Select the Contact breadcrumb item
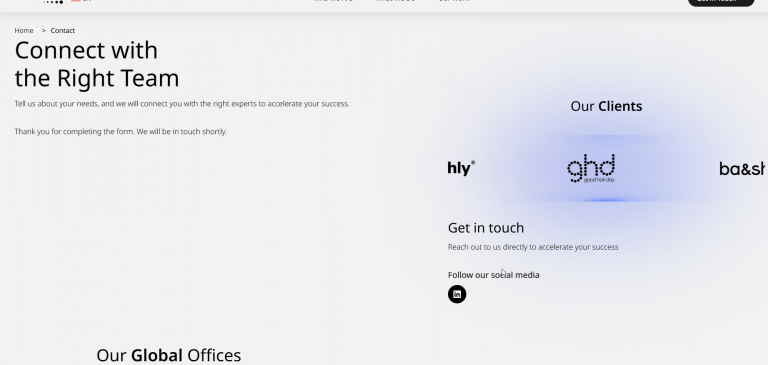Viewport: 768px width, 365px height. (x=63, y=30)
